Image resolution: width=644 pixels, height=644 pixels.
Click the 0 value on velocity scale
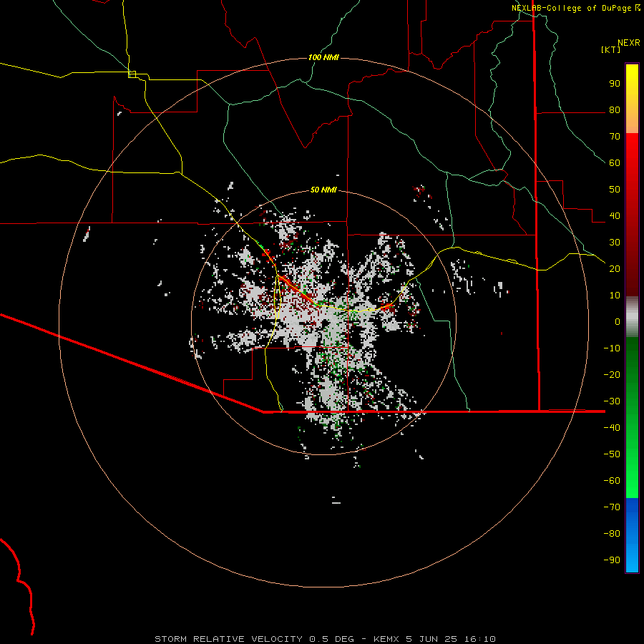[x=618, y=321]
